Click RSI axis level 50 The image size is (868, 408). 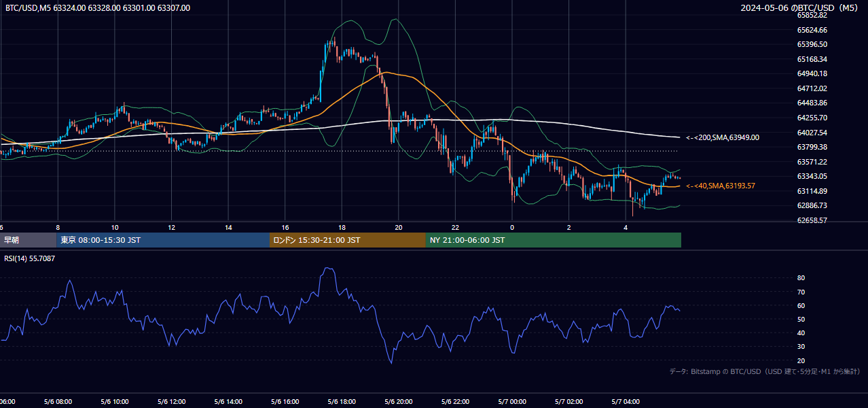[x=801, y=319]
